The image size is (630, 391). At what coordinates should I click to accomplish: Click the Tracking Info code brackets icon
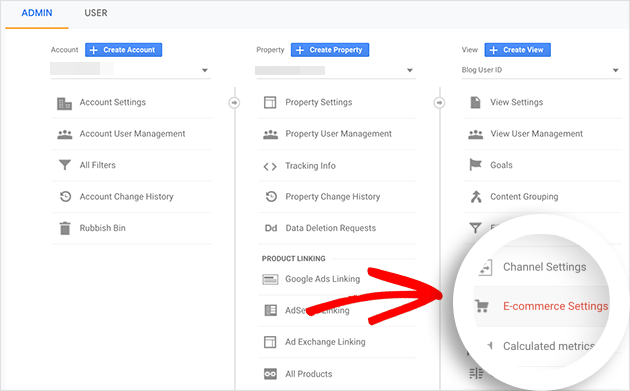click(270, 166)
